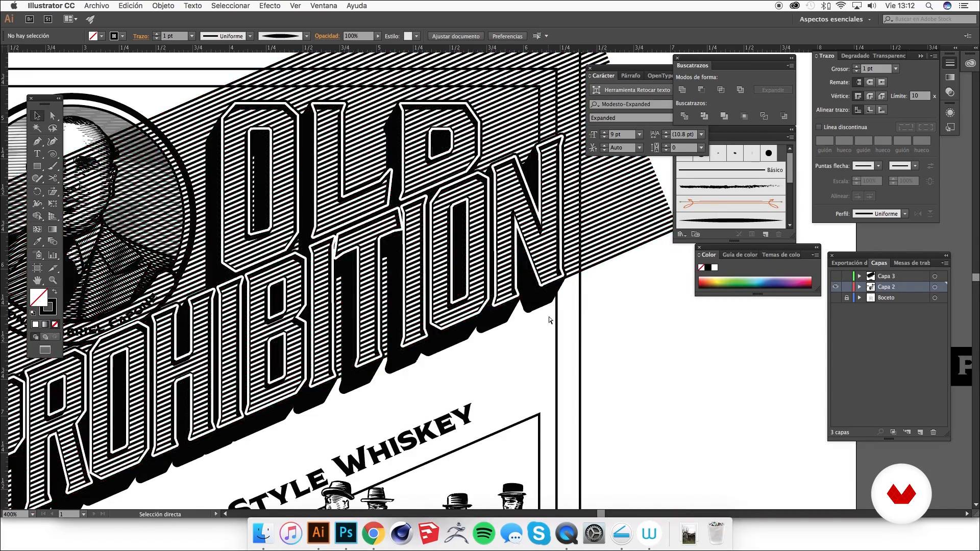Switch to Degradado tab
This screenshot has height=551, width=980.
click(x=855, y=56)
